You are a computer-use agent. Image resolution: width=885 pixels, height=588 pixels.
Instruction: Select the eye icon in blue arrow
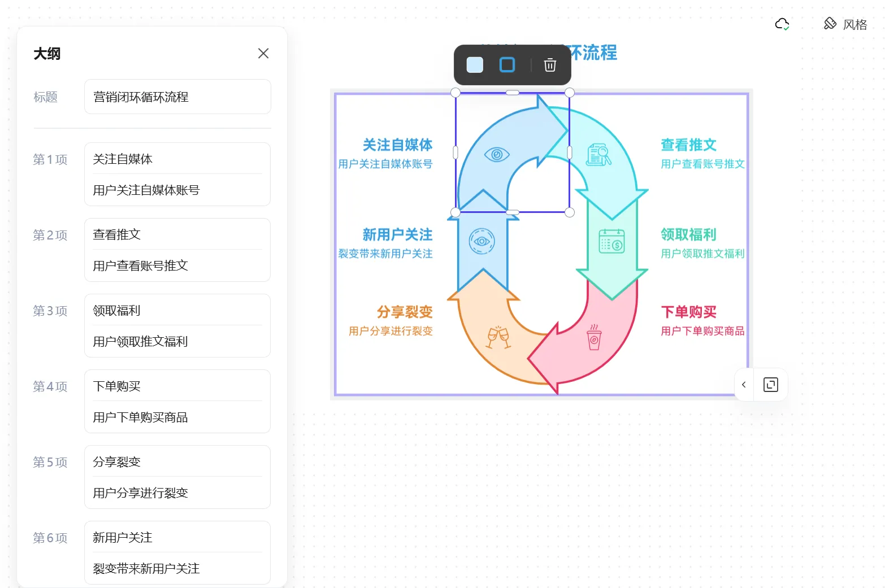tap(497, 154)
